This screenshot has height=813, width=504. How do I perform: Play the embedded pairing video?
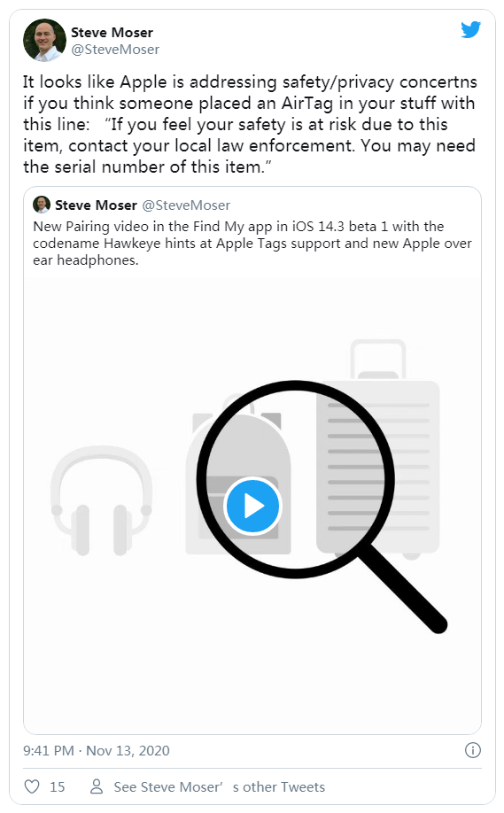click(252, 506)
